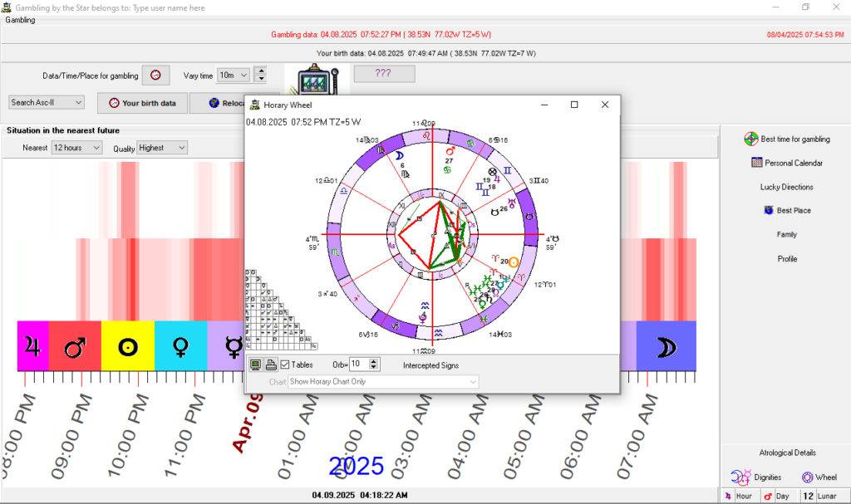The image size is (851, 504).
Task: Close the Horary Wheel window
Action: click(x=605, y=105)
